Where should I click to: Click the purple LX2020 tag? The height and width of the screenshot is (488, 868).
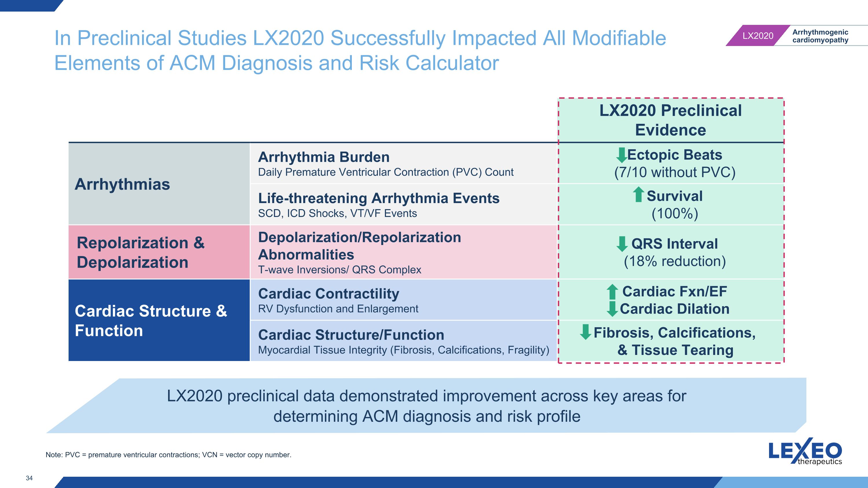[x=757, y=36]
